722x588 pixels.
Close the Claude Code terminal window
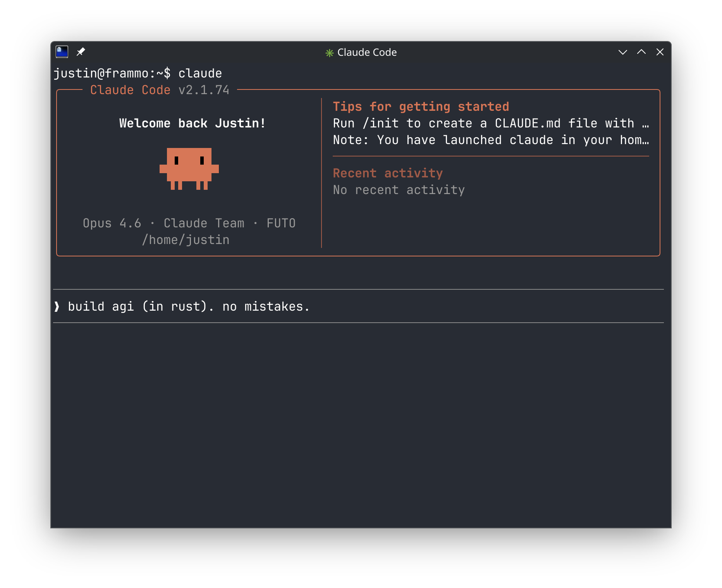tap(660, 52)
